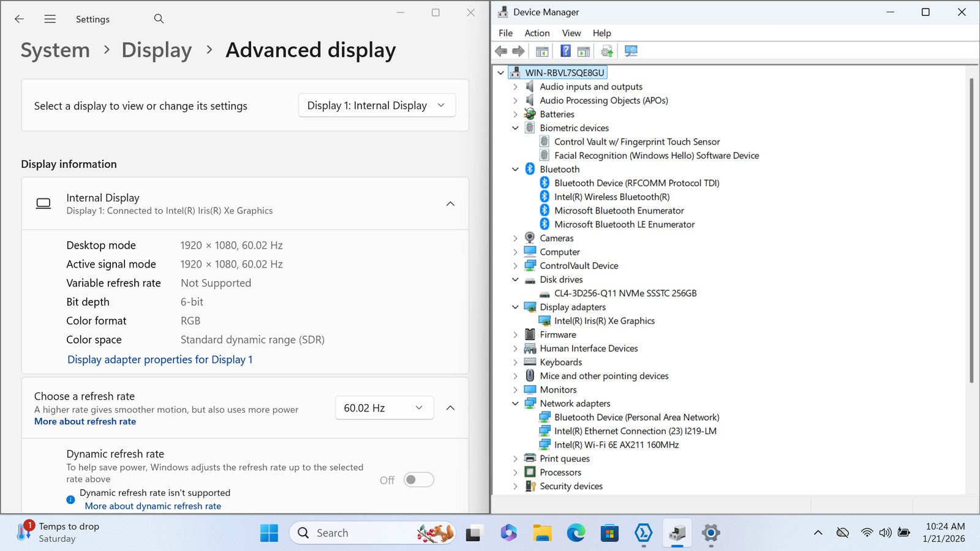Open the Action menu in Device Manager

pyautogui.click(x=537, y=33)
